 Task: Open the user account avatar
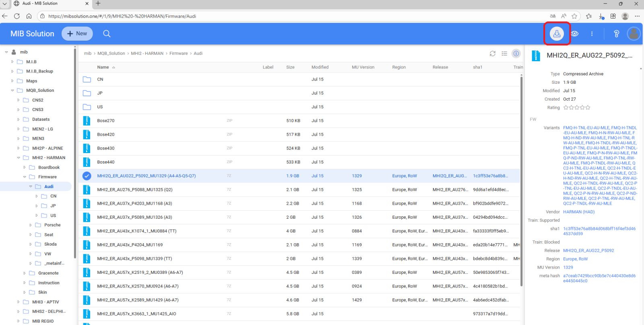634,34
